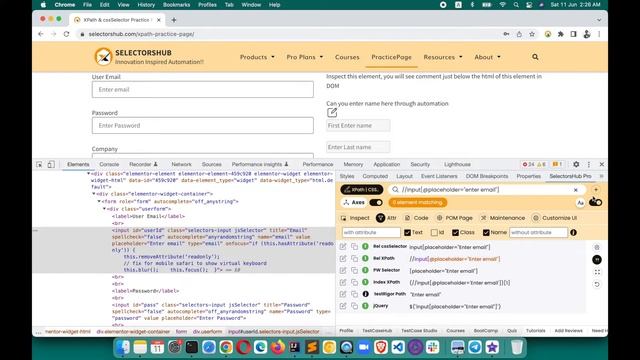Click the info icon beside without attribute

[x=573, y=233]
